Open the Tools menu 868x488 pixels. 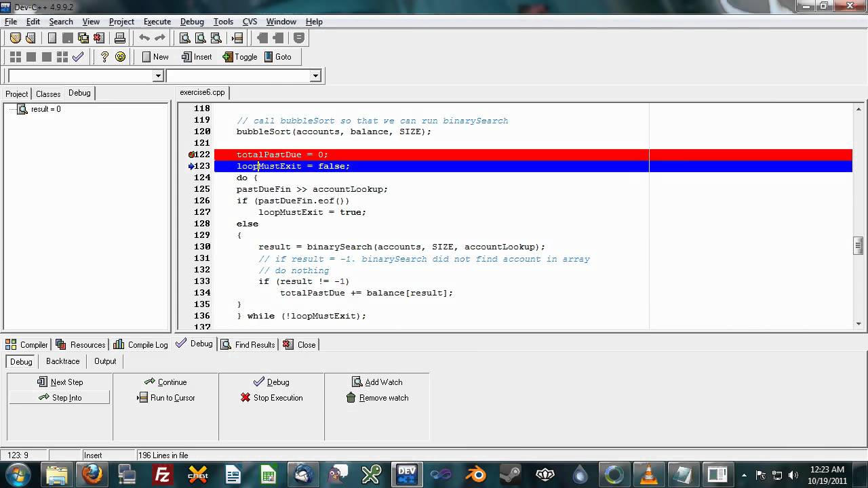(x=223, y=22)
